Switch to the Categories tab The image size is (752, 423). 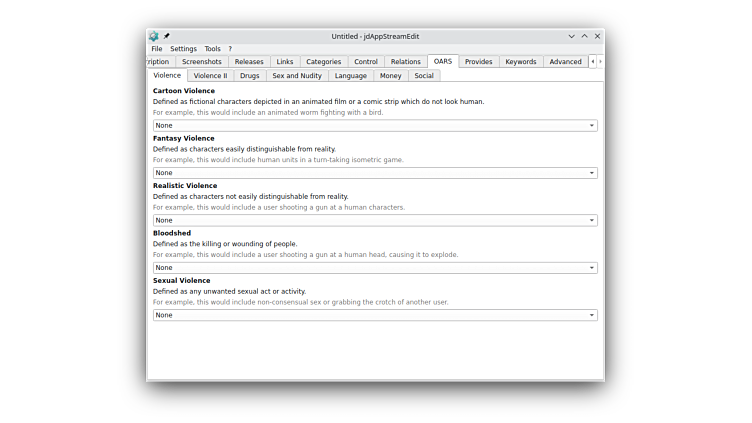tap(324, 62)
